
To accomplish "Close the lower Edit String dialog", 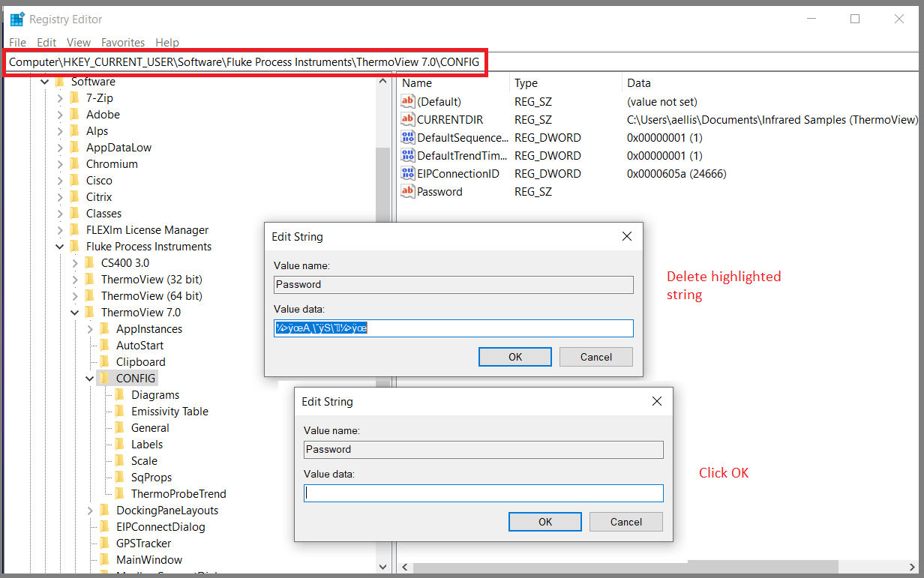I will (x=657, y=402).
